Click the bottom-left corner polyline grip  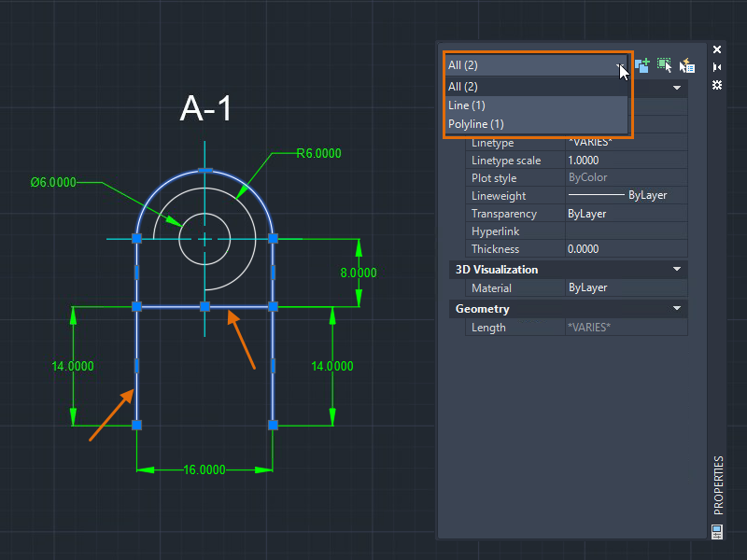136,425
